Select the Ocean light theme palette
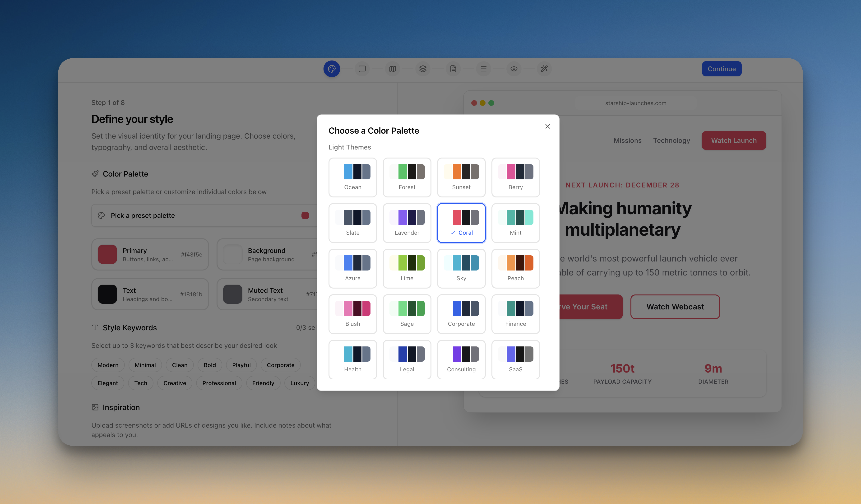 tap(353, 177)
